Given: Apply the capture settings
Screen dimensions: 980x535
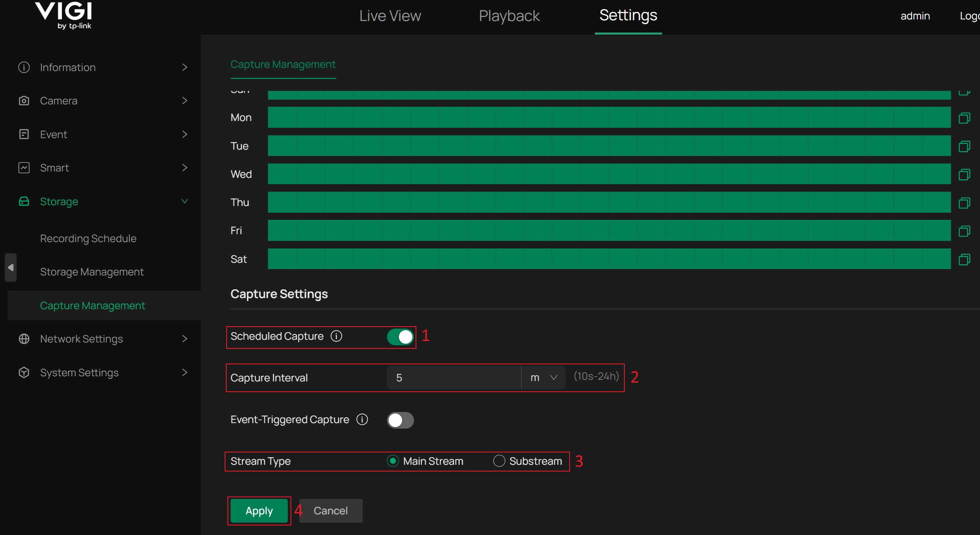Looking at the screenshot, I should pyautogui.click(x=259, y=511).
